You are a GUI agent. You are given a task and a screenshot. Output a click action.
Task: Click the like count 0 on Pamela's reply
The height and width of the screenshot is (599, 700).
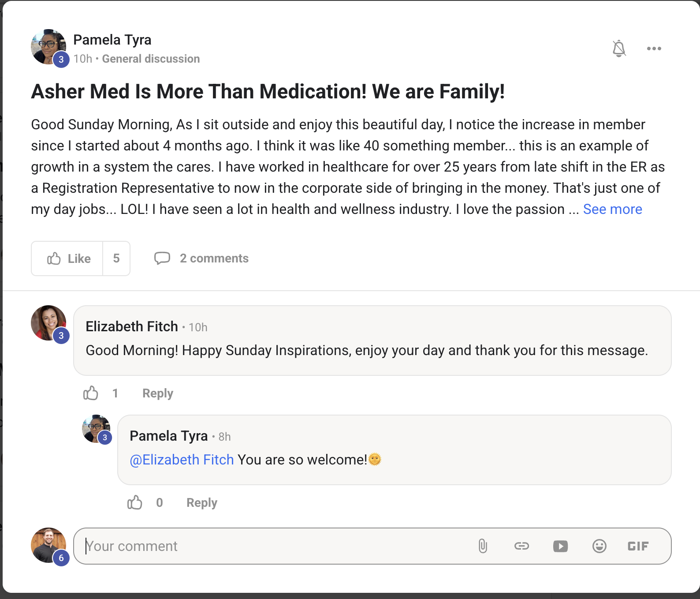click(x=160, y=502)
